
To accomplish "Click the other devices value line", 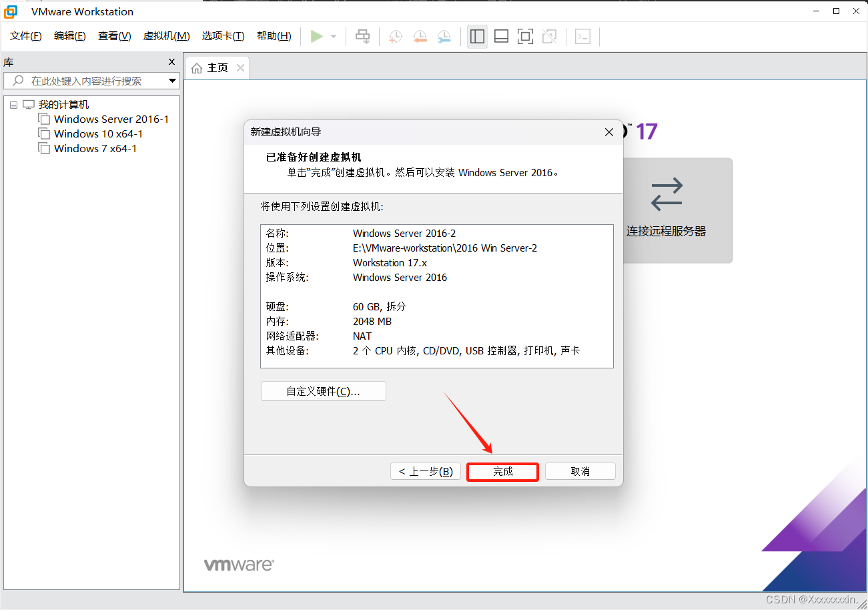I will (466, 350).
